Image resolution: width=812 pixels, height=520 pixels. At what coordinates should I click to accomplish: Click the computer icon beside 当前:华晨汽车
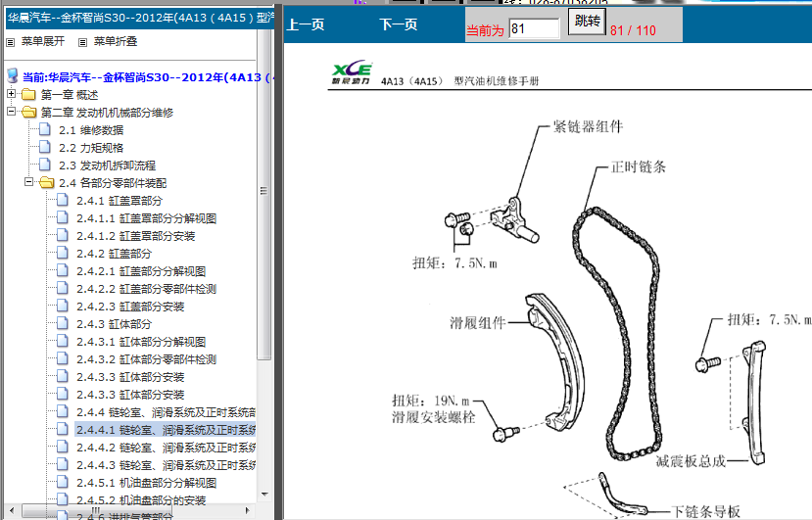tap(13, 76)
